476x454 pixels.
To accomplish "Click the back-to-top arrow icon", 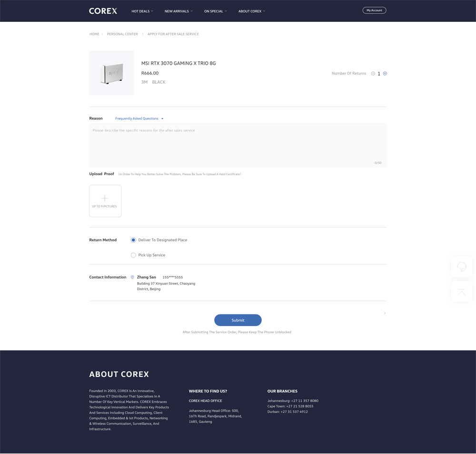I will 462,292.
